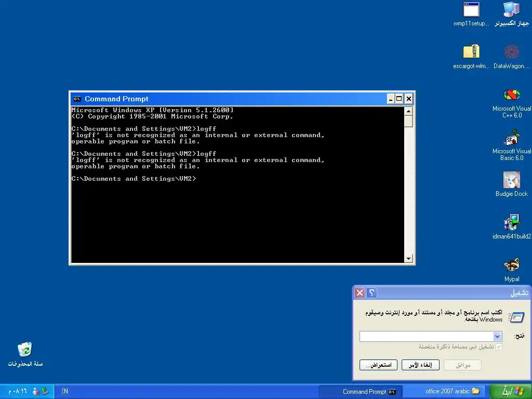Click the greyed OK button in Run dialog

(462, 365)
